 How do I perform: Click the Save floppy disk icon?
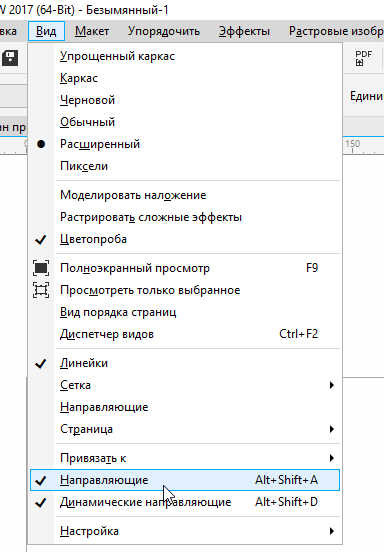click(x=10, y=58)
